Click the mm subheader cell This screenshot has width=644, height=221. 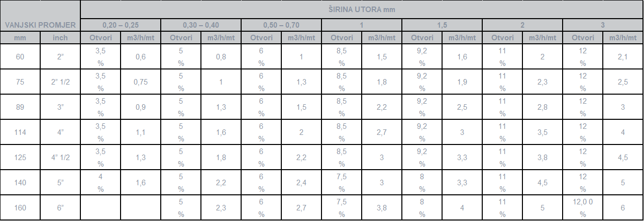coord(20,37)
